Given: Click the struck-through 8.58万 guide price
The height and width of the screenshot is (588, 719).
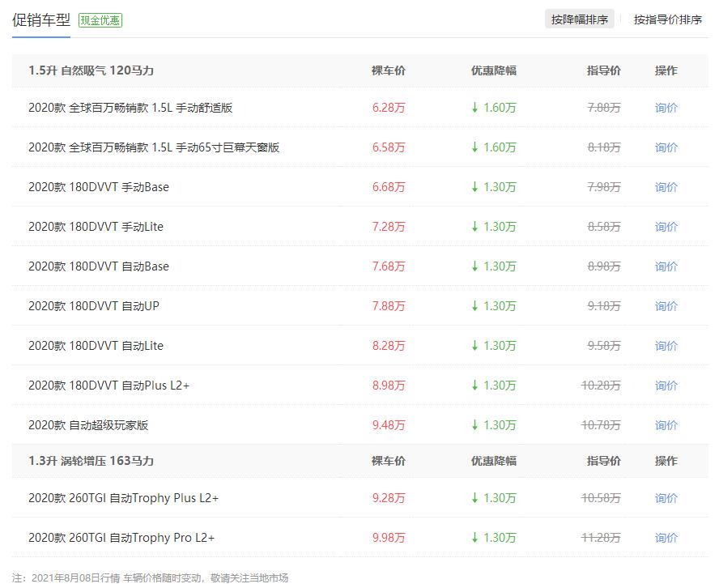Looking at the screenshot, I should click(x=604, y=227).
